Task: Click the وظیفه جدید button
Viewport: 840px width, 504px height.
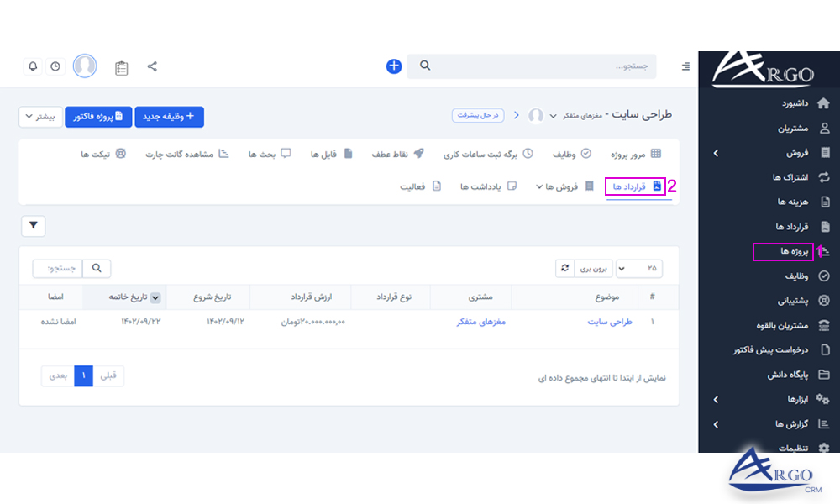Action: (171, 117)
